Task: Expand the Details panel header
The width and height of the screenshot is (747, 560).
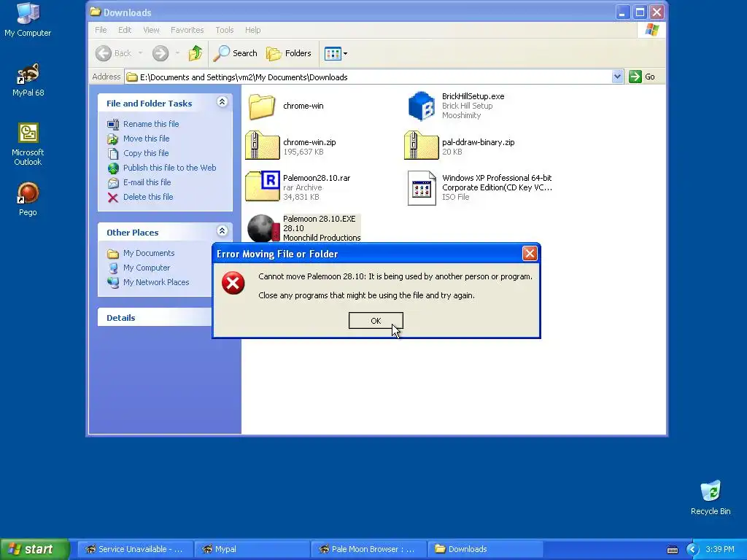Action: point(155,318)
